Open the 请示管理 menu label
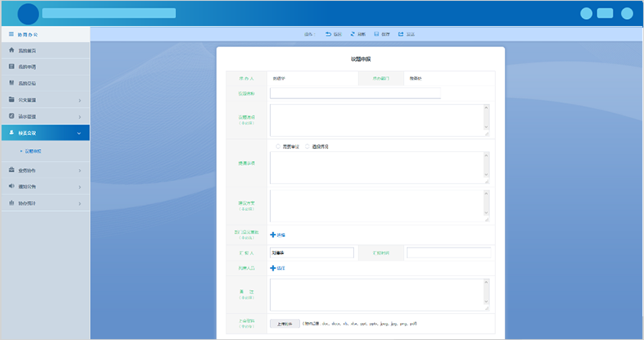Viewport: 644px width, 340px height. click(x=27, y=116)
